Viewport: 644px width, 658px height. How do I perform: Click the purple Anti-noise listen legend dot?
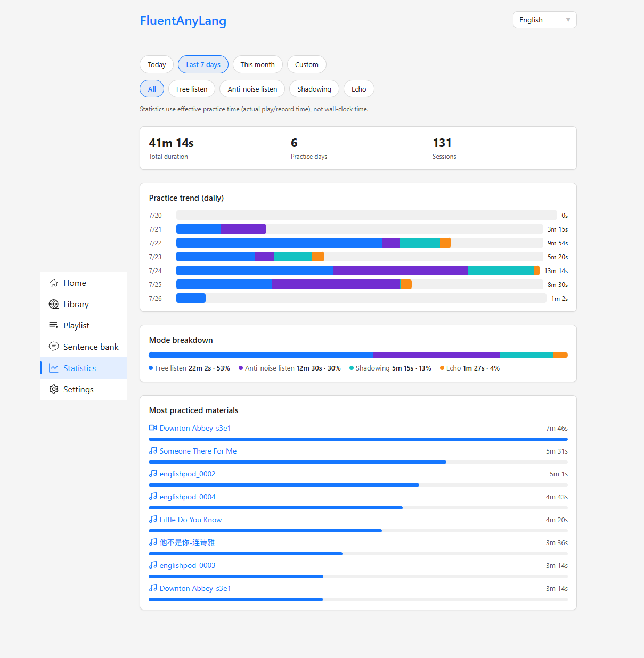tap(241, 368)
